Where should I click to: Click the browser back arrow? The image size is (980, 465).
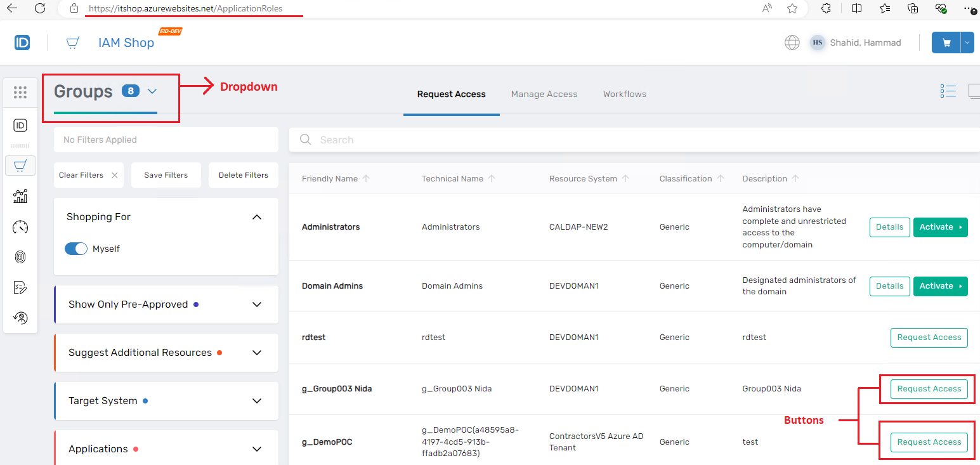pyautogui.click(x=12, y=8)
